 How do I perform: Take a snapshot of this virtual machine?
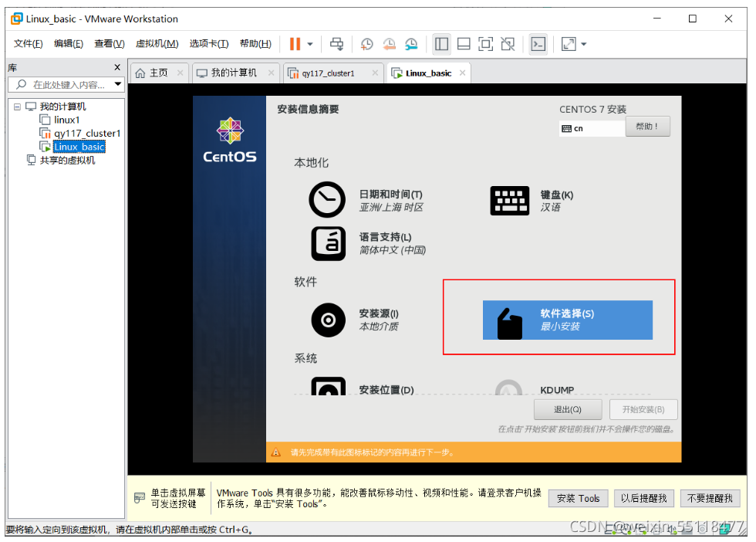tap(367, 44)
